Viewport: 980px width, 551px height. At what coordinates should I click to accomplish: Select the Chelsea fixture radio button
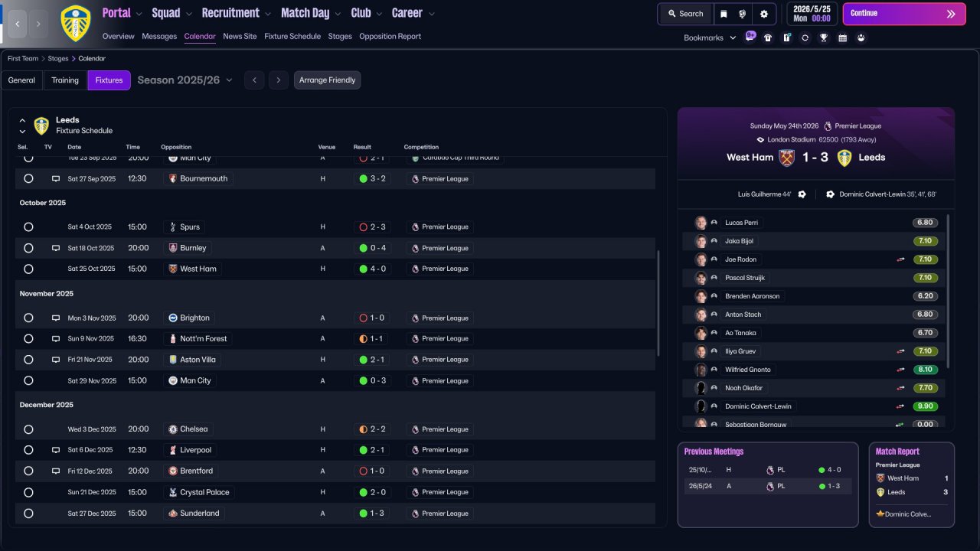(28, 429)
